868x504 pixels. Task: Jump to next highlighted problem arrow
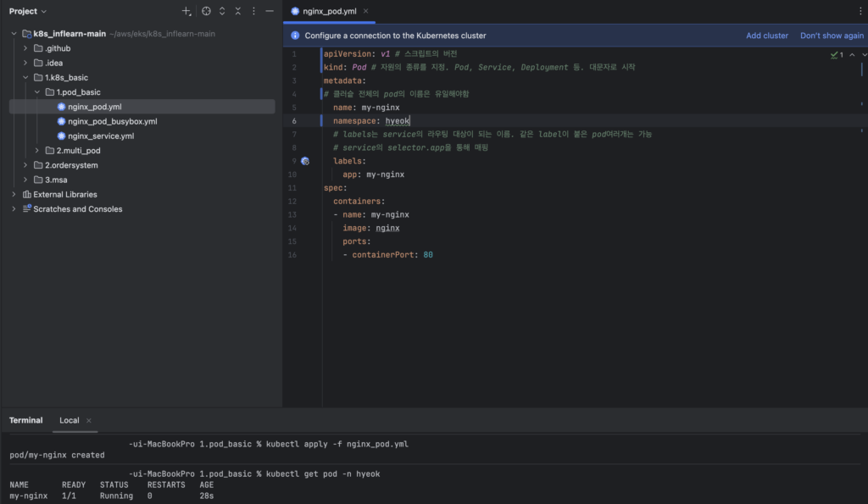coord(863,55)
